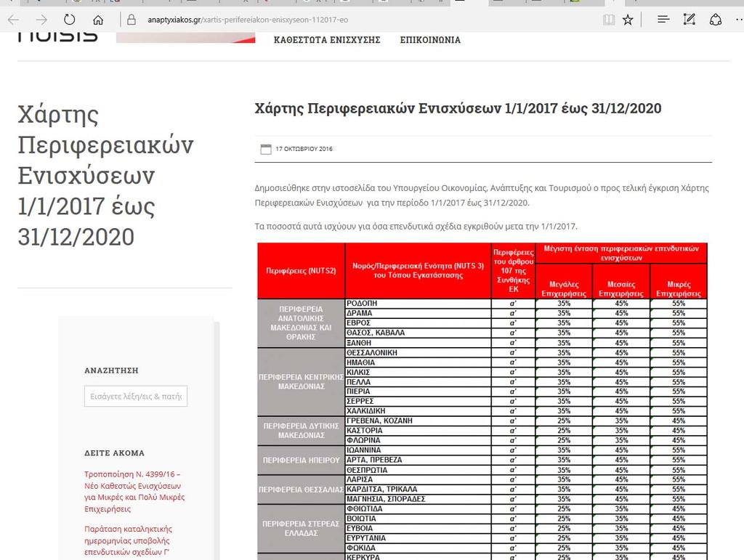Click the 'ΕΥΡΥΤΑΝΙΑ' table cell
The width and height of the screenshot is (744, 560).
click(x=418, y=538)
